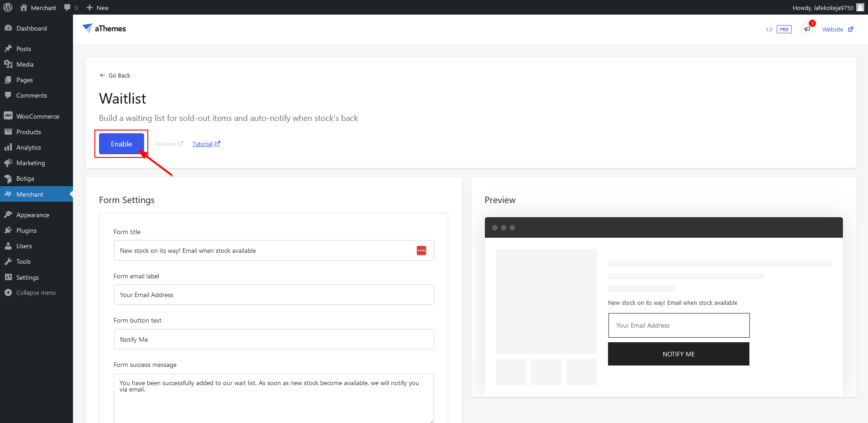
Task: Click the Enable button
Action: [121, 144]
